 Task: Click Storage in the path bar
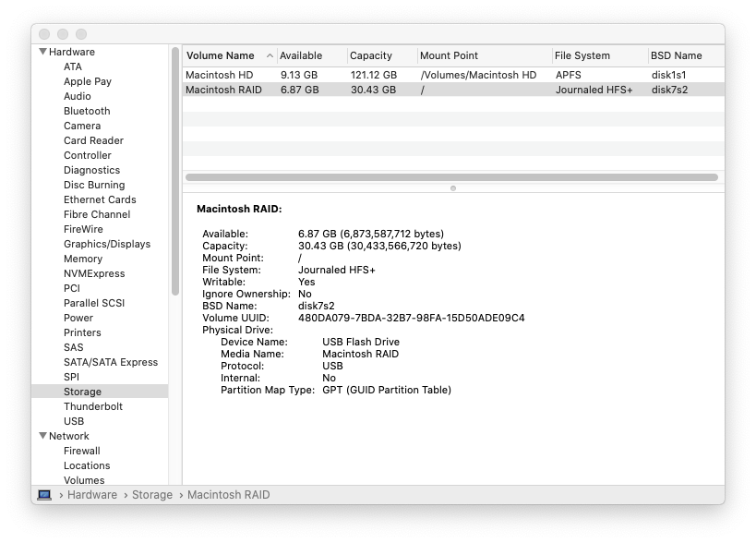tap(152, 495)
